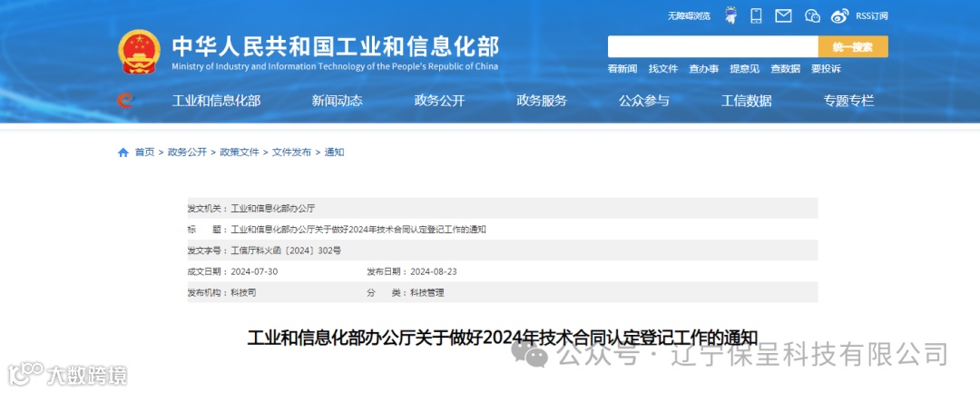
Task: Open the accessibility robot icon
Action: point(730,15)
